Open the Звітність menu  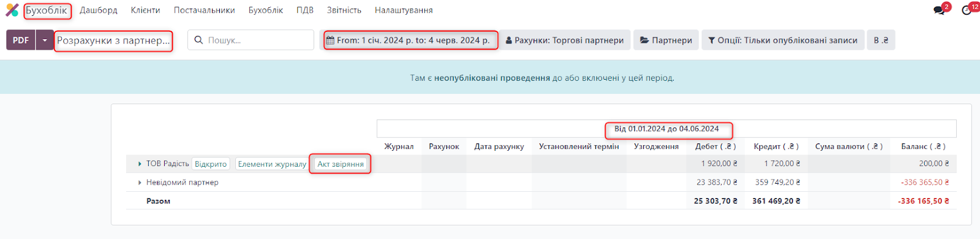[344, 10]
